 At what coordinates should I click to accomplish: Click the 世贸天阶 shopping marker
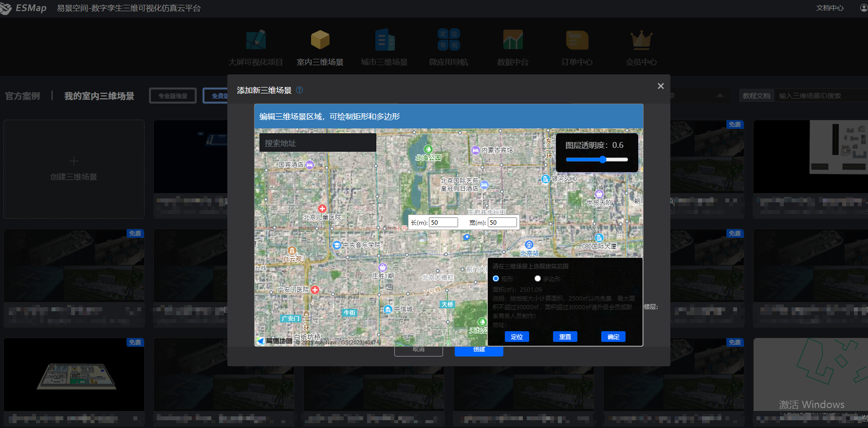599,194
